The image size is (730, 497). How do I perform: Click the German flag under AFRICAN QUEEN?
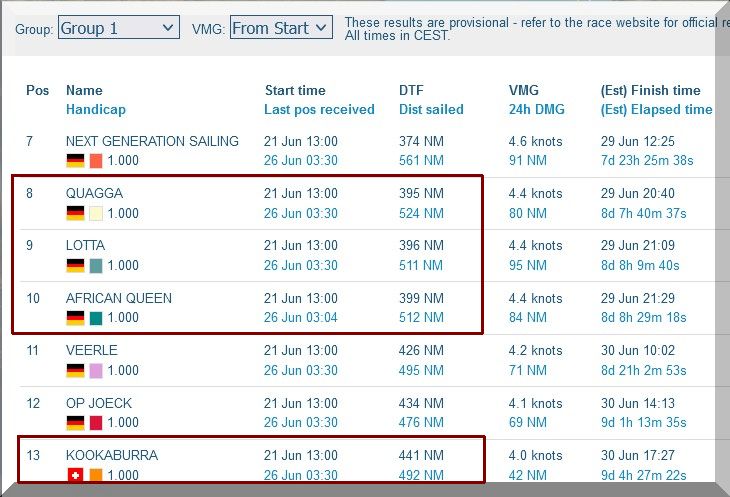tap(75, 318)
